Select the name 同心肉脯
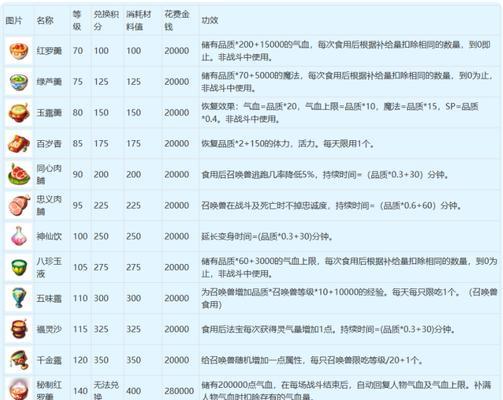The width and height of the screenshot is (503, 400). [49, 175]
